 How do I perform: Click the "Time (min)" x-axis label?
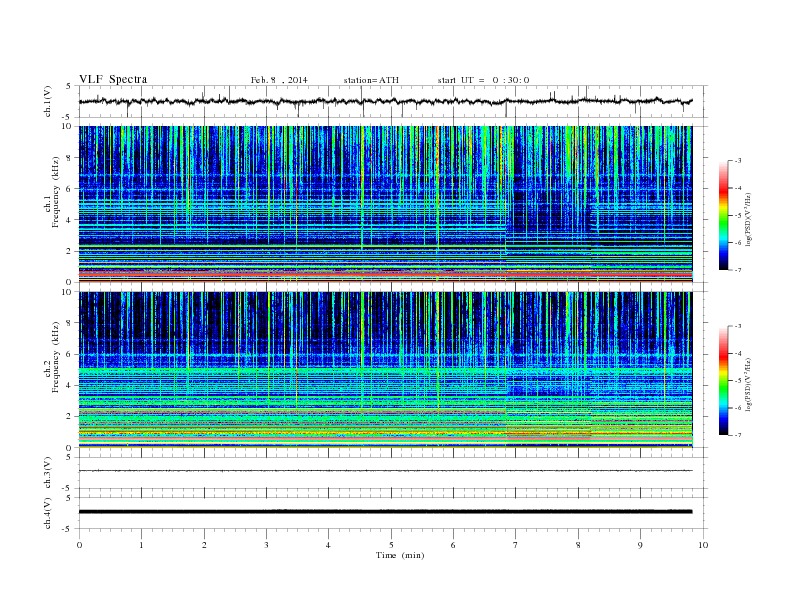tap(400, 555)
